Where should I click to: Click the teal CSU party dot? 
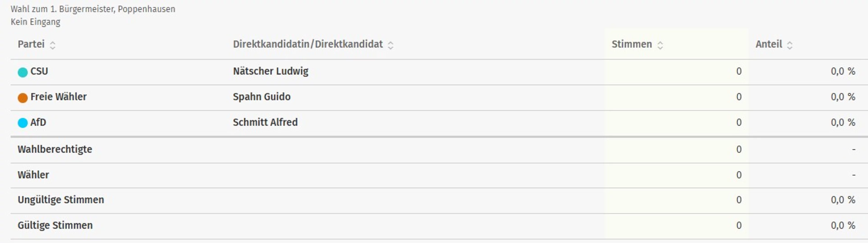pos(23,72)
